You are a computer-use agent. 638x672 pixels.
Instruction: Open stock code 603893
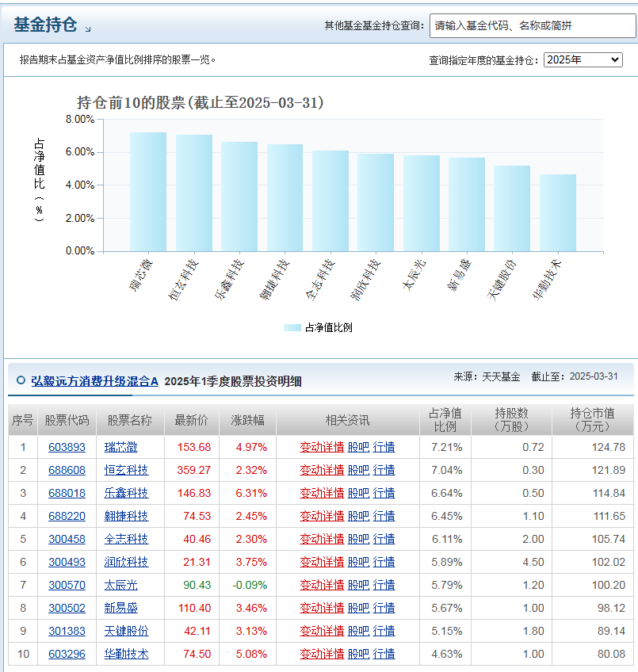[67, 447]
